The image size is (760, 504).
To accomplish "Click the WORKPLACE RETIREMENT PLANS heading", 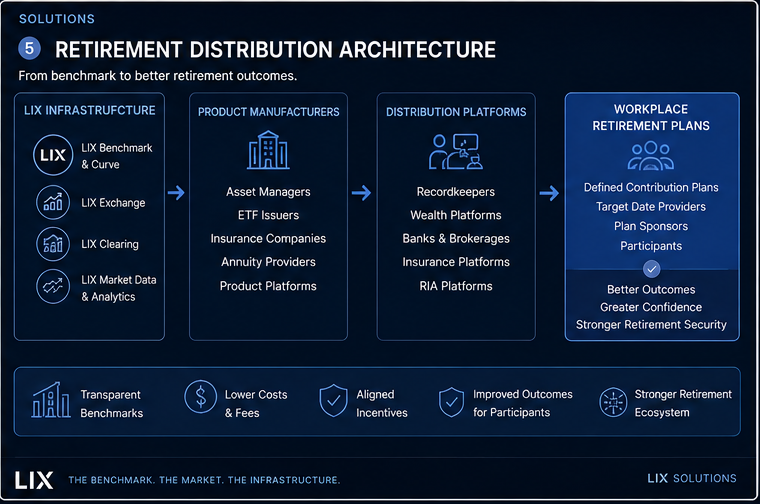I will 651,117.
